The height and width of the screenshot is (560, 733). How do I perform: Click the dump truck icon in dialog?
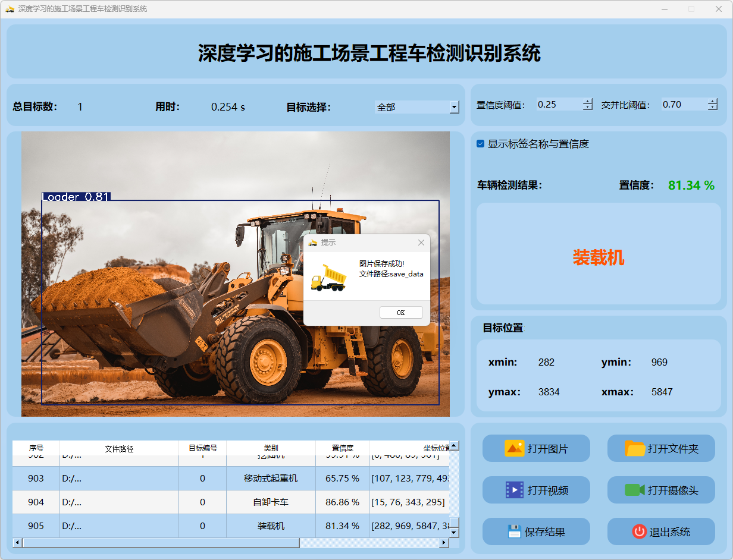(328, 278)
